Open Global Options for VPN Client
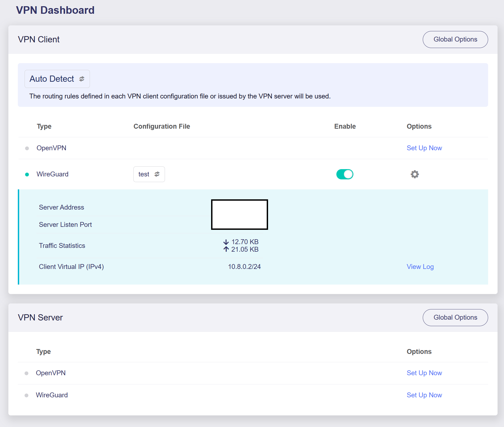504x427 pixels. pyautogui.click(x=455, y=39)
